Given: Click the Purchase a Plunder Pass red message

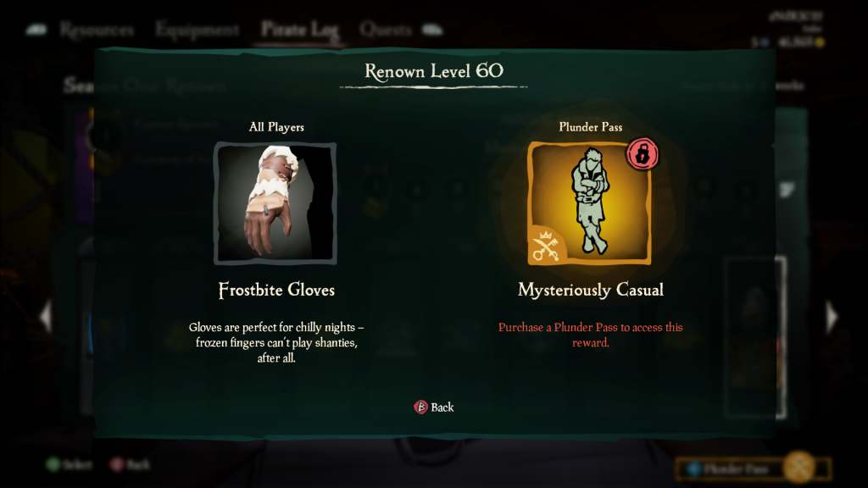Looking at the screenshot, I should [x=591, y=335].
